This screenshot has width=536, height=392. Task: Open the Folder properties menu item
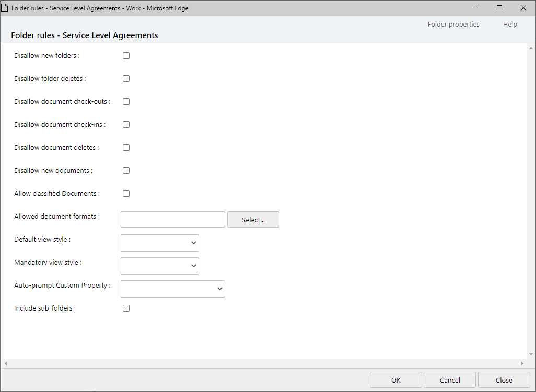[453, 25]
